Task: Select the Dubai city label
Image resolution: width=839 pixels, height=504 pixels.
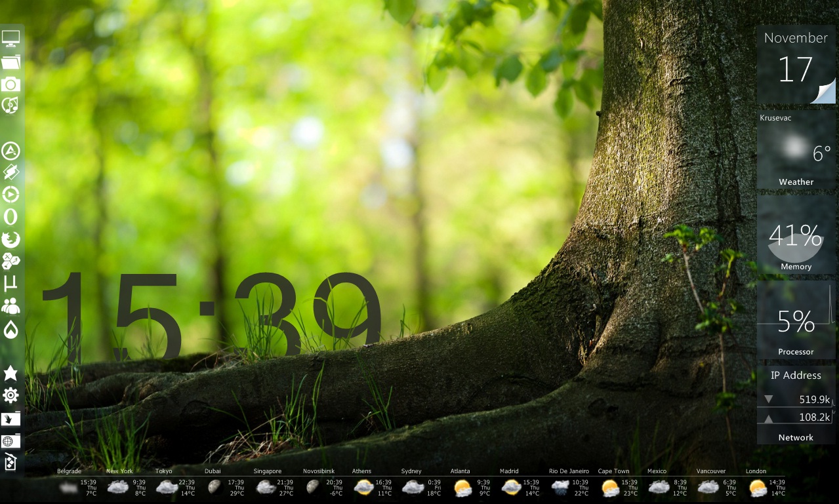Action: (213, 471)
